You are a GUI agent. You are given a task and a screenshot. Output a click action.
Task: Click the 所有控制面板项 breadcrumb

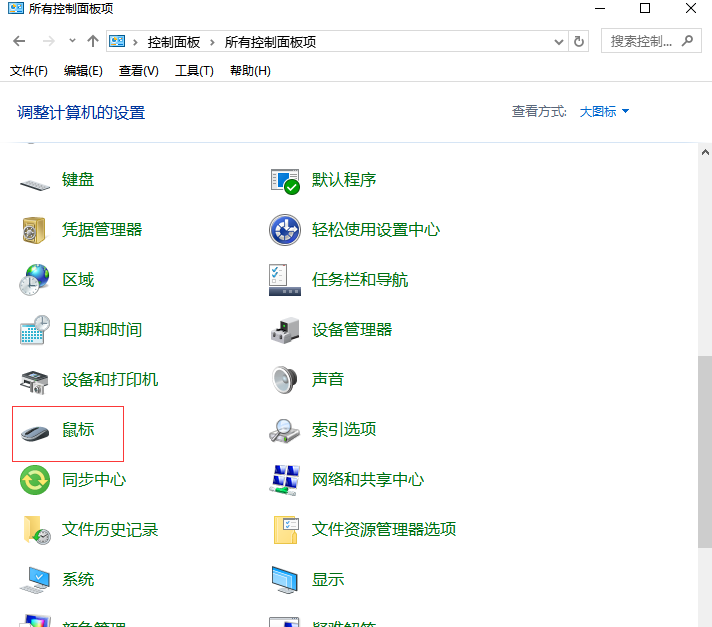coord(270,42)
